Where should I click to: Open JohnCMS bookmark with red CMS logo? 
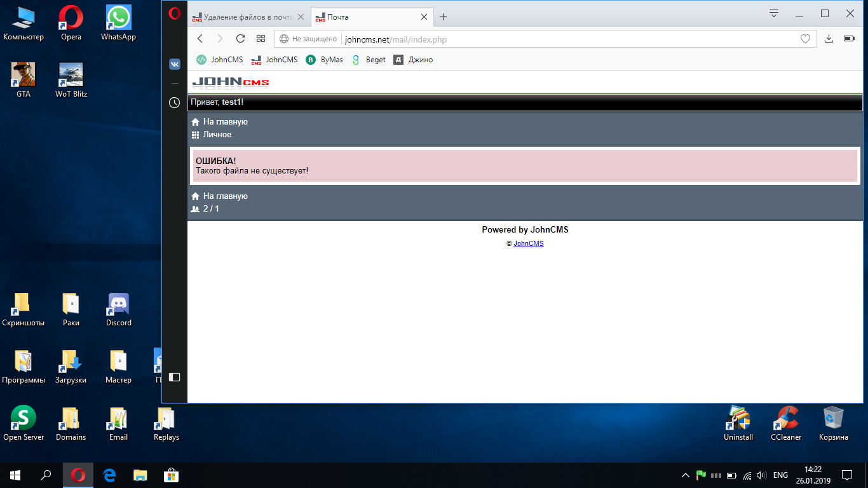coord(274,60)
